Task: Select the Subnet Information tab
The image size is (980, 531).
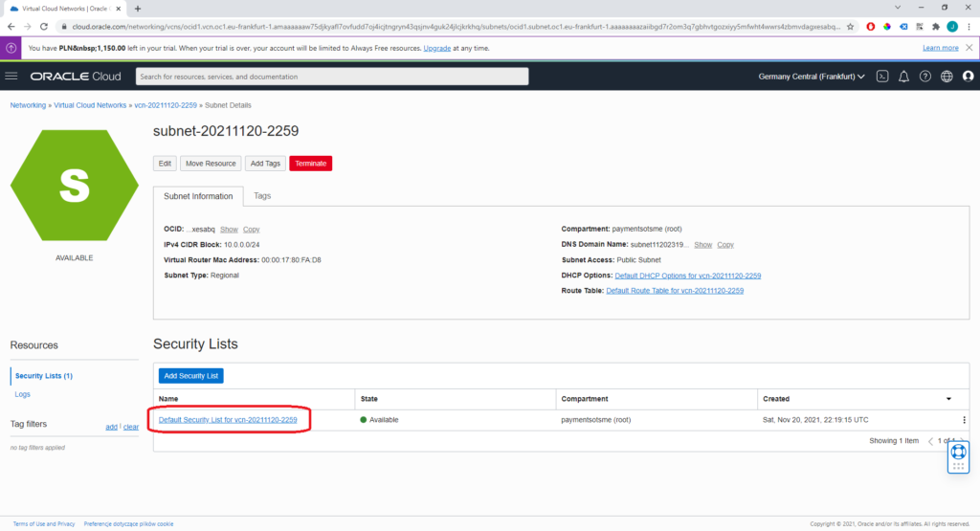Action: click(198, 196)
